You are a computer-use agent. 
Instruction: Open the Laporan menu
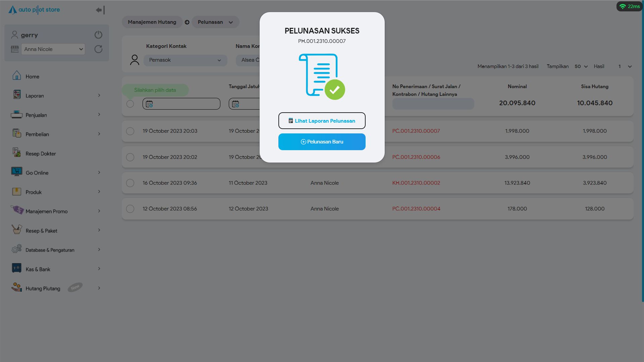35,96
